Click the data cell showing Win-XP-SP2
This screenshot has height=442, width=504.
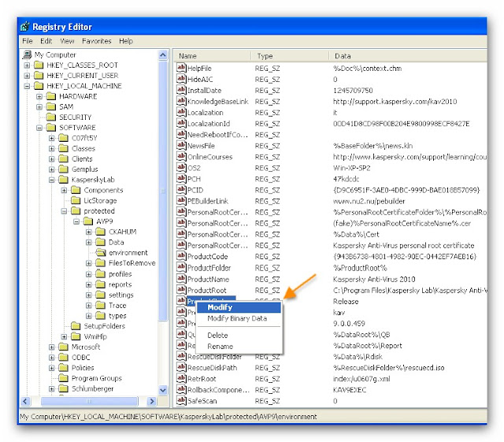352,168
